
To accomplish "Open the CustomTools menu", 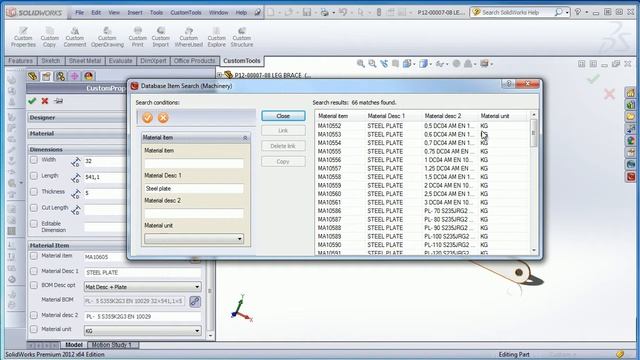I will pos(186,13).
